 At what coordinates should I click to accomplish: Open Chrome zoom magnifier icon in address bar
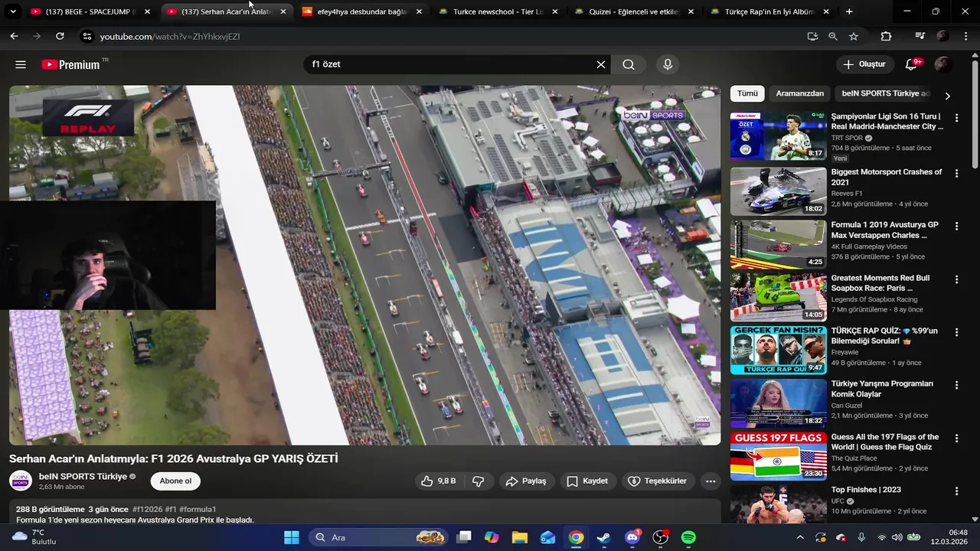(x=833, y=36)
